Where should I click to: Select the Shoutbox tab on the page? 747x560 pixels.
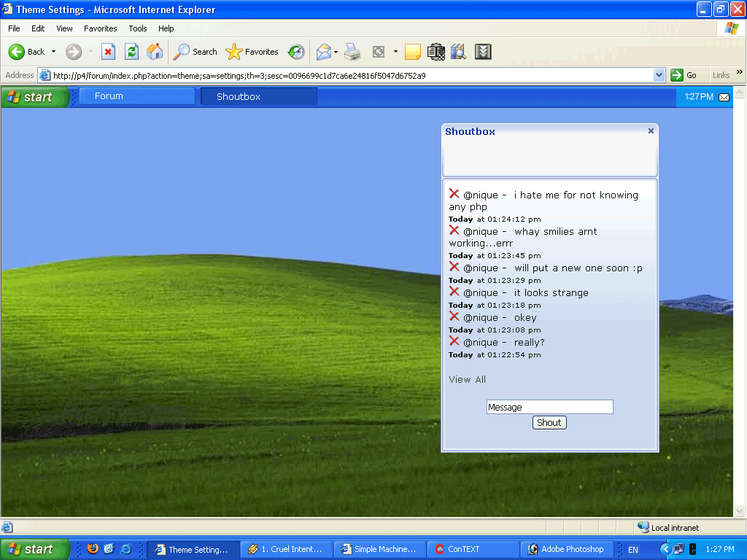tap(259, 97)
